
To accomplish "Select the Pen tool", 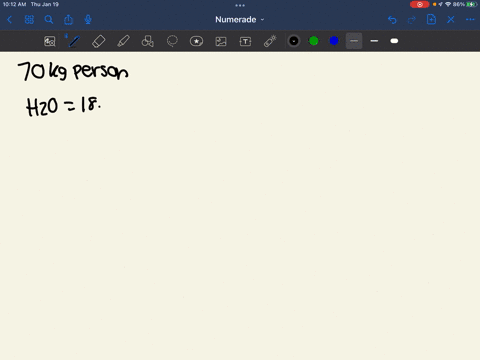I will [74, 41].
